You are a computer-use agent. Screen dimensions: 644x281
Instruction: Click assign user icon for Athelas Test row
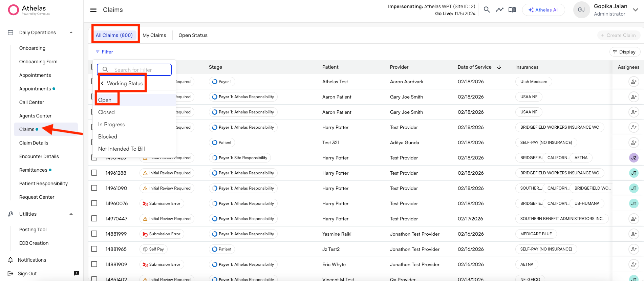click(634, 82)
